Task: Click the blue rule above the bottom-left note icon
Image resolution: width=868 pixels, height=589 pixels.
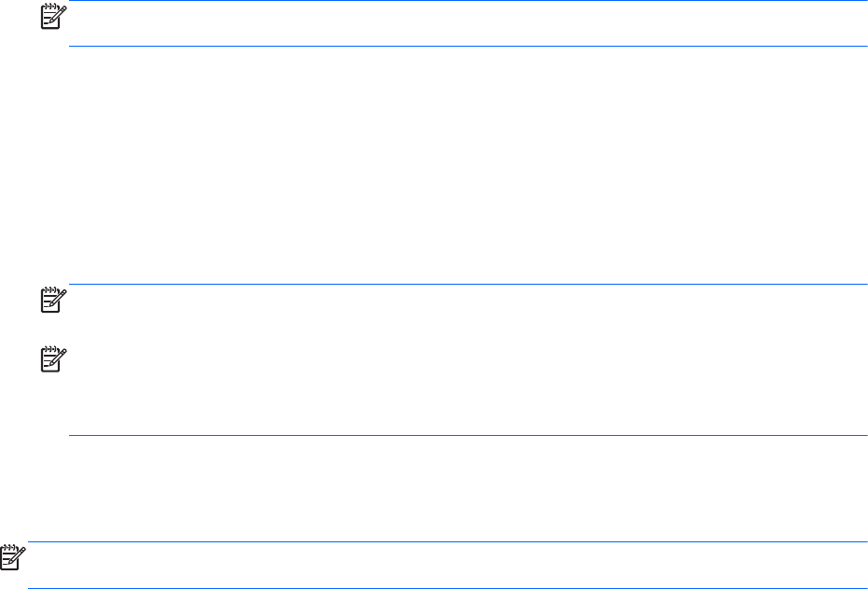Action: (x=447, y=541)
